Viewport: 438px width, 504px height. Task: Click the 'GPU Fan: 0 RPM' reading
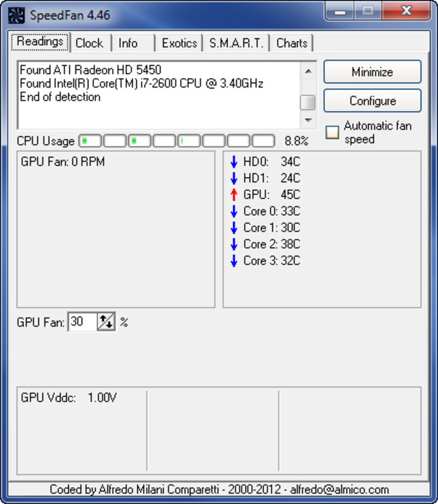point(62,162)
